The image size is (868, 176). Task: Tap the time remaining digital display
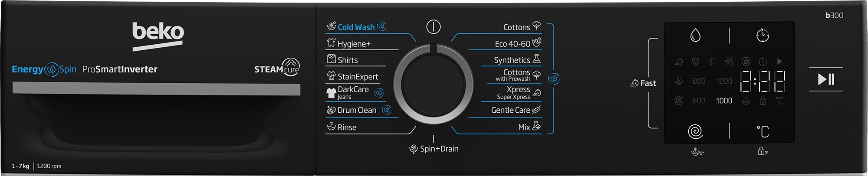(x=762, y=81)
